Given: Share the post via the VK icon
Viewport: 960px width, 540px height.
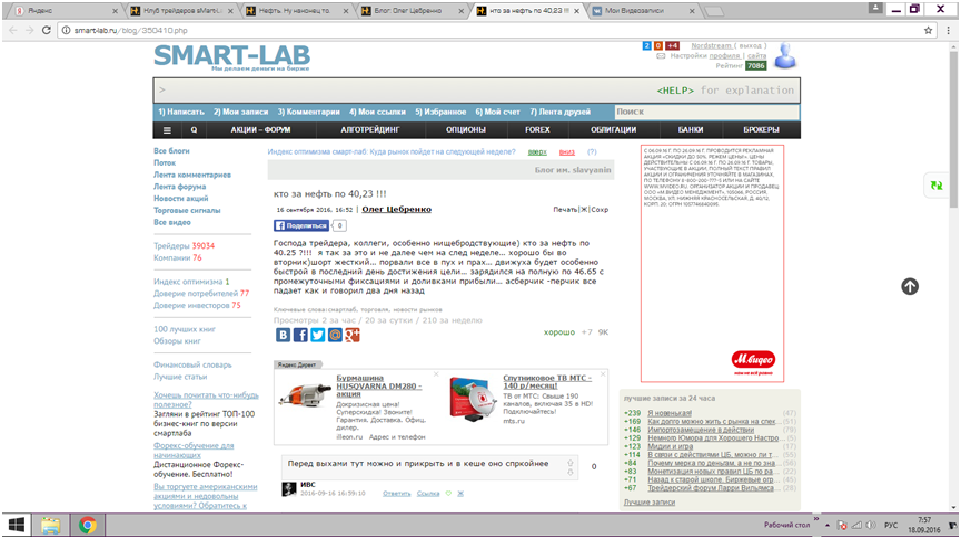Looking at the screenshot, I should [x=283, y=335].
